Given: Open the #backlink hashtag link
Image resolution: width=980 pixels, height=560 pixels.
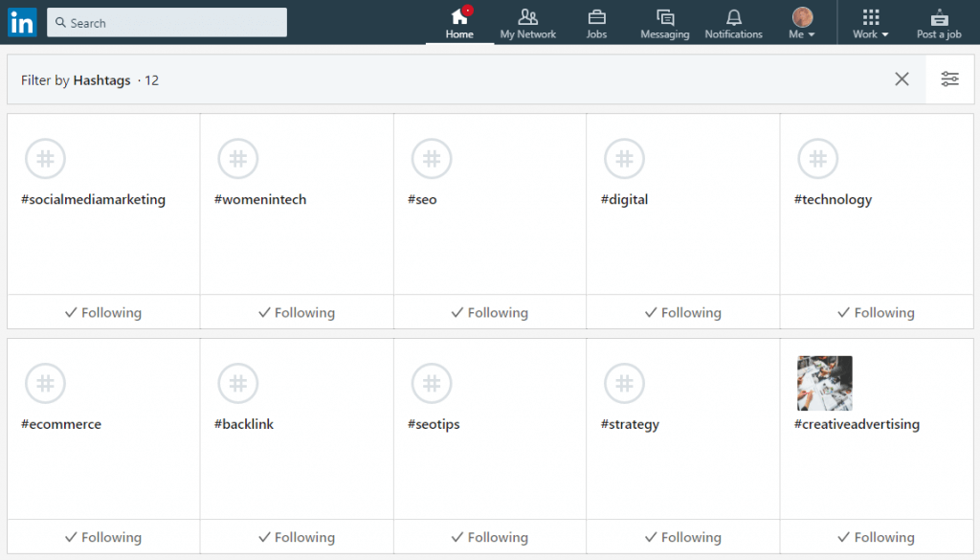Looking at the screenshot, I should pyautogui.click(x=244, y=424).
